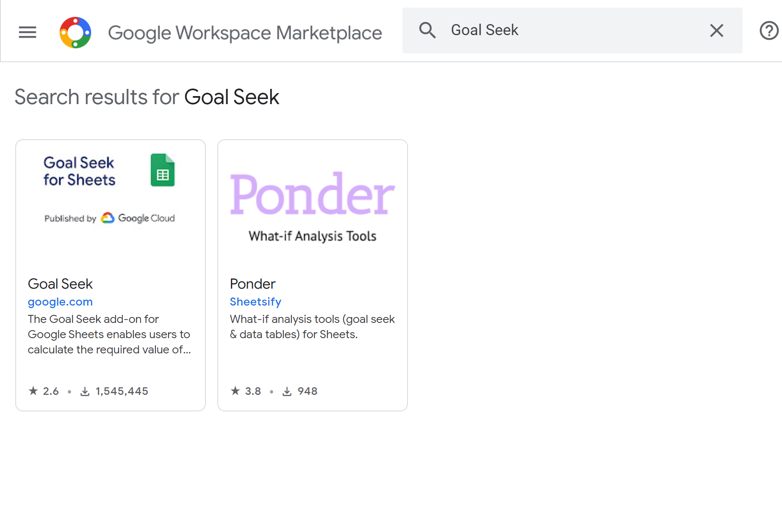Click the Google Workspace Marketplace title text
Viewport: 782px width, 532px height.
[245, 33]
